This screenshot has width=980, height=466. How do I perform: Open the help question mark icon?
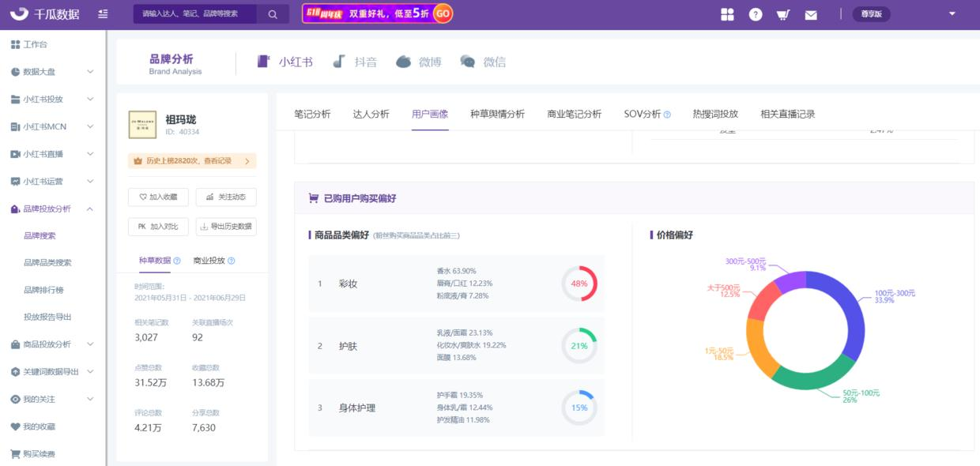[x=755, y=13]
